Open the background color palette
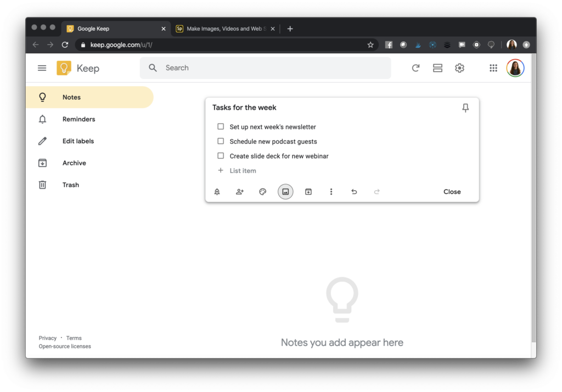 coord(262,191)
